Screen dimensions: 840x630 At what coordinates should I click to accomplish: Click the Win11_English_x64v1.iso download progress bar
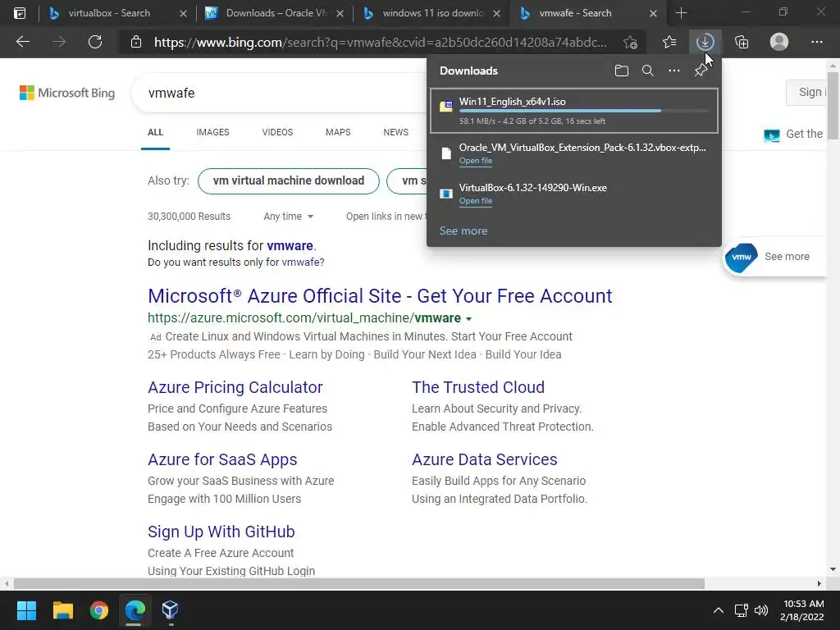coord(584,111)
